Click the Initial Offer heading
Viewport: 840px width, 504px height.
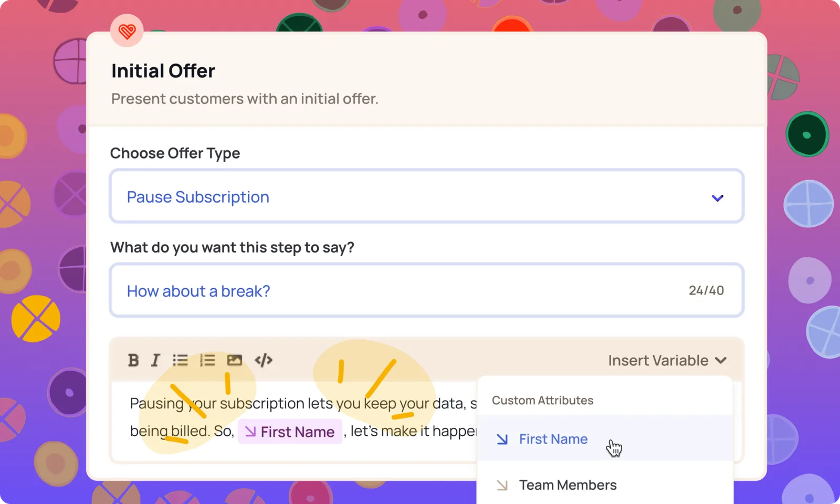coord(163,71)
